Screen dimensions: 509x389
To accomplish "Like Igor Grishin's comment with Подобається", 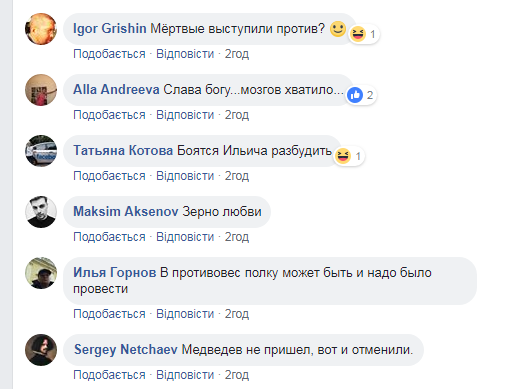I will pos(109,54).
